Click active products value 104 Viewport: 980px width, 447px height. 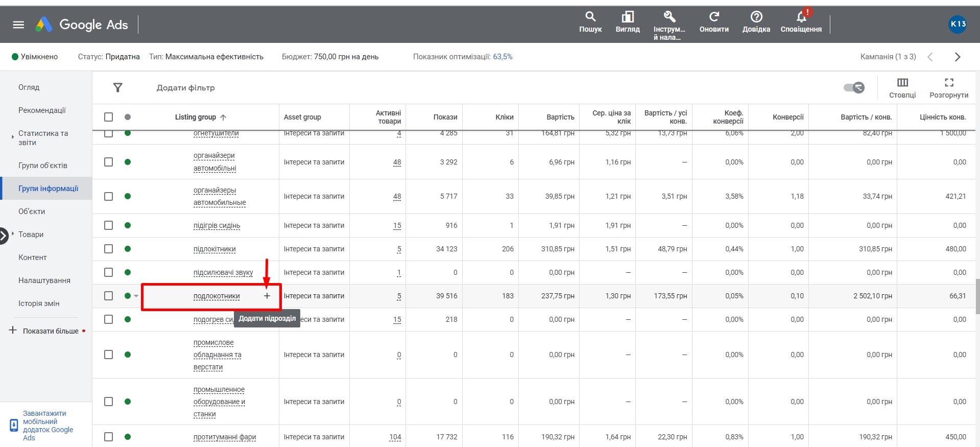coord(395,437)
